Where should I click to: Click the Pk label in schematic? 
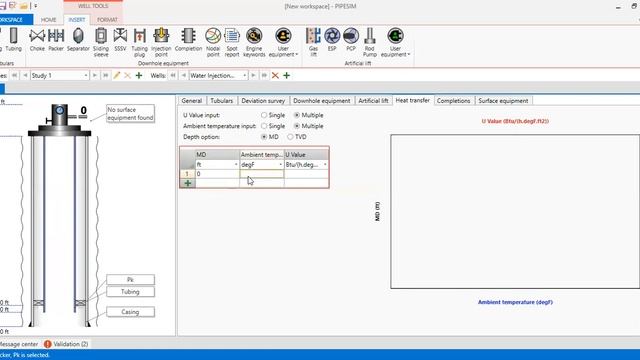(x=130, y=280)
